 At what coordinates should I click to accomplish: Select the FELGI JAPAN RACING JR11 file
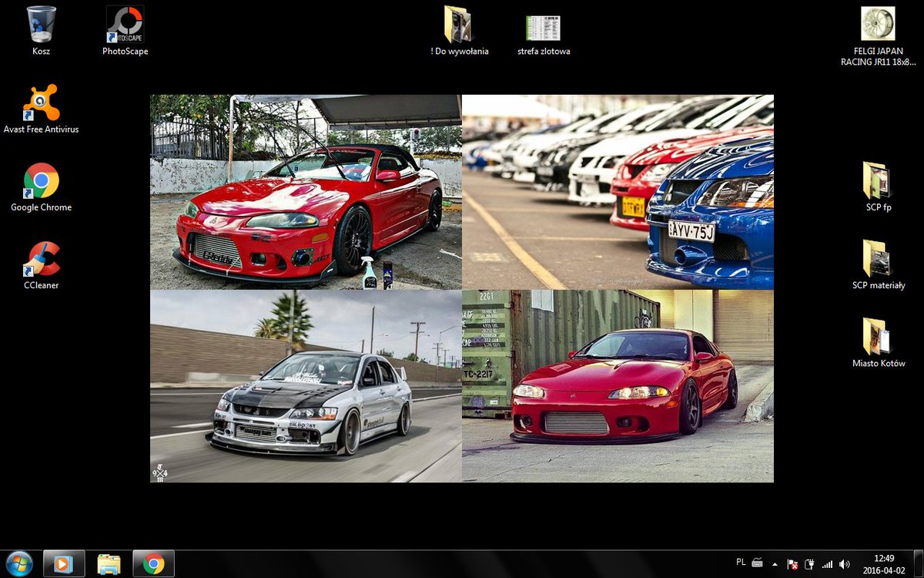pos(878,36)
